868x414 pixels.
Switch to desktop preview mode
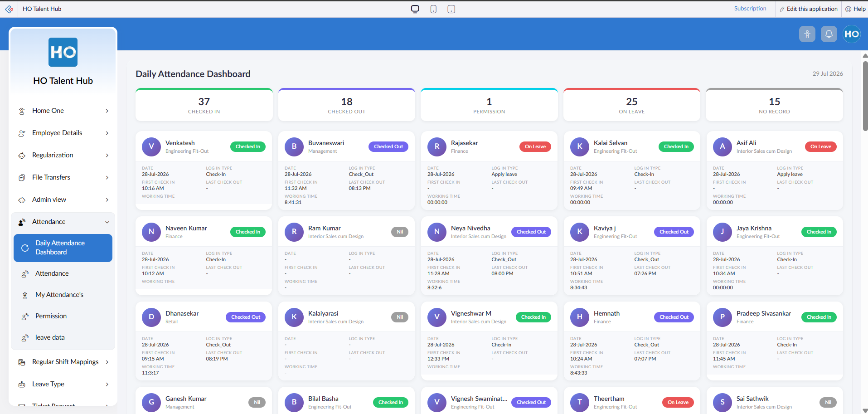(x=415, y=9)
